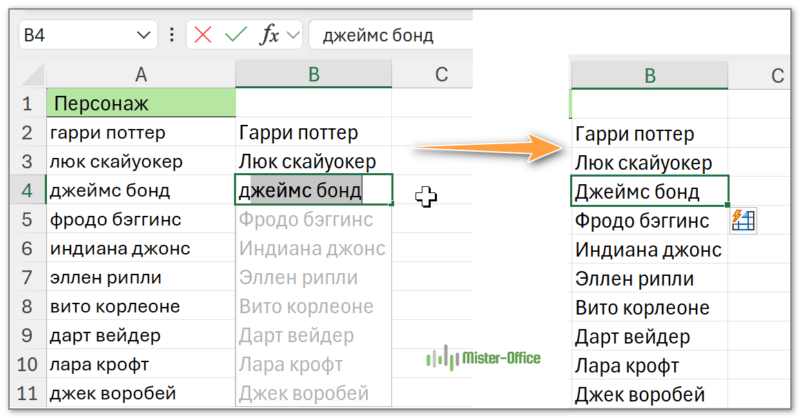
Task: Select column A header in left sheet
Action: coord(140,73)
